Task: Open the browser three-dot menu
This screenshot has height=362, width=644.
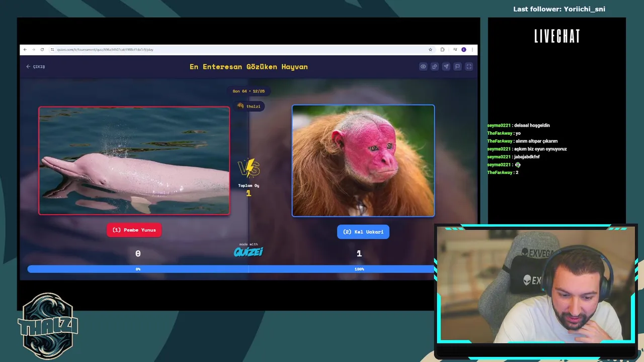Action: pyautogui.click(x=472, y=50)
